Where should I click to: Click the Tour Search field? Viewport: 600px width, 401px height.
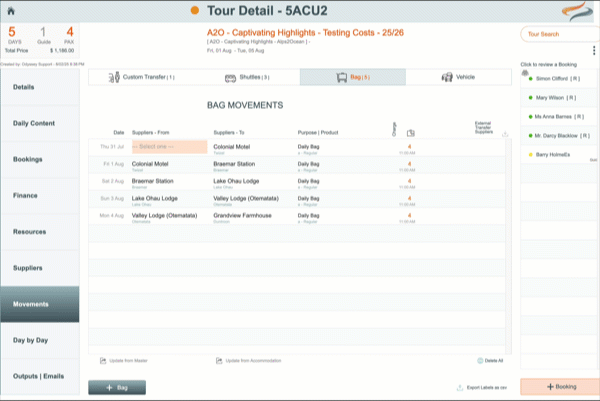(x=560, y=34)
